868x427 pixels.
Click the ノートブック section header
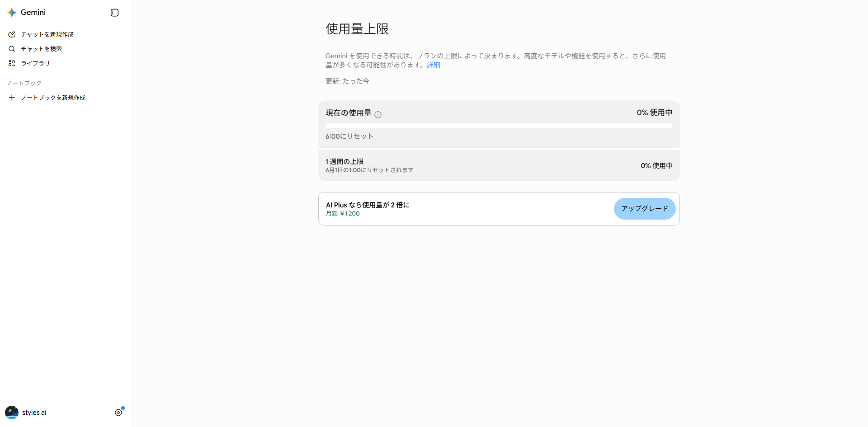click(24, 83)
